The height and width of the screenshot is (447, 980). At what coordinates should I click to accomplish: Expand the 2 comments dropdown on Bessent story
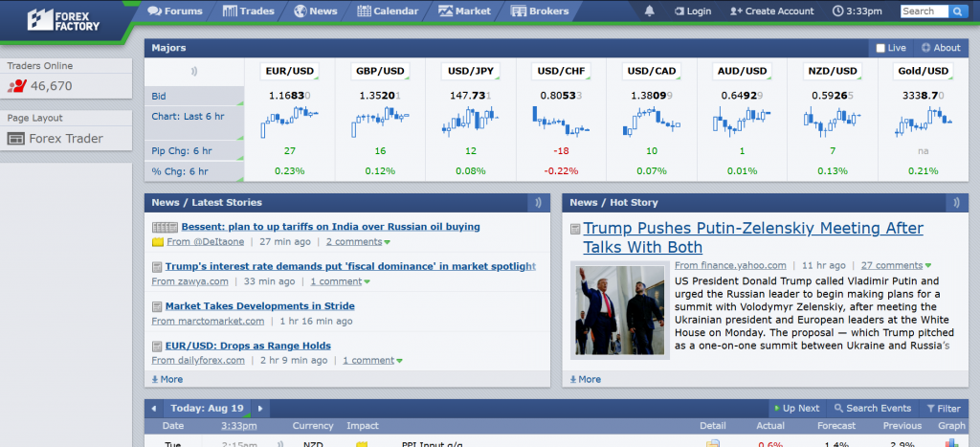coord(358,242)
